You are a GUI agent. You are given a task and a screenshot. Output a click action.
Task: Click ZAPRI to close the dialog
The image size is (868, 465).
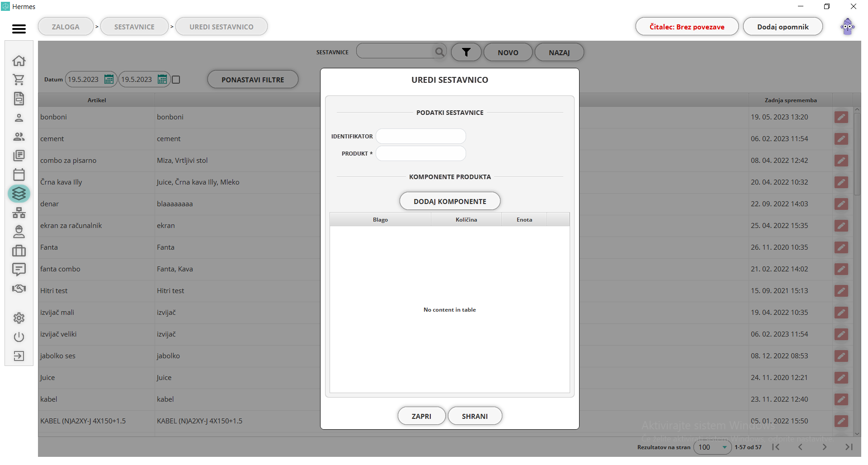421,416
